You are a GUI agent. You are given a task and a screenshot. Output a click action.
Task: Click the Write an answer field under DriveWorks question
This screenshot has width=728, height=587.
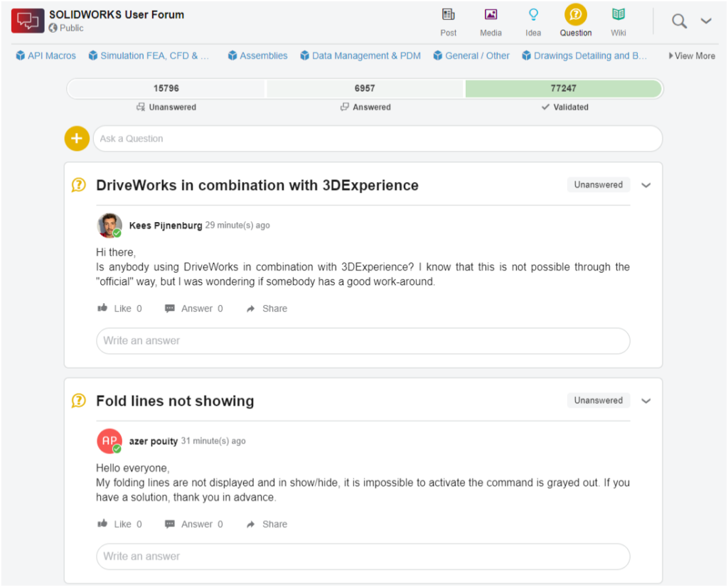[x=363, y=341]
